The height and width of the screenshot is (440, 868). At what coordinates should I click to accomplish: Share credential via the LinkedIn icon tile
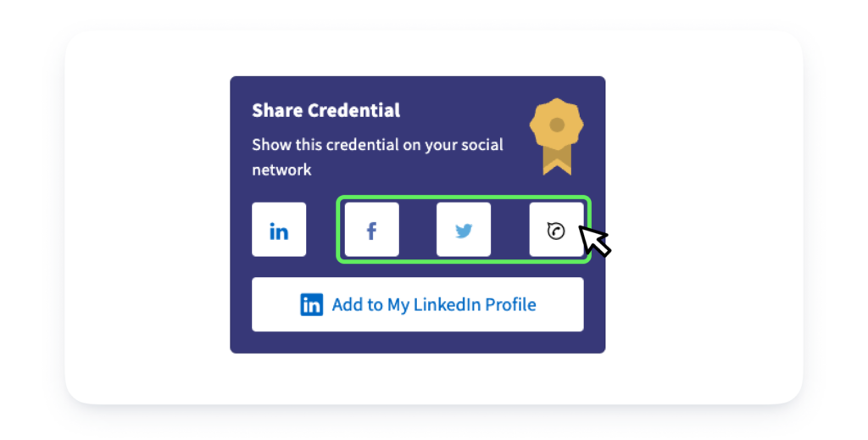pos(278,229)
